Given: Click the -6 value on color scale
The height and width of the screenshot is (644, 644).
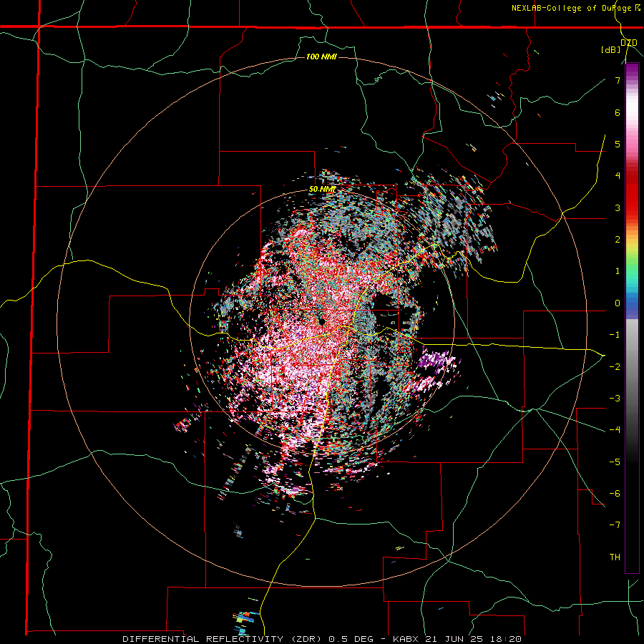Looking at the screenshot, I should (x=615, y=493).
